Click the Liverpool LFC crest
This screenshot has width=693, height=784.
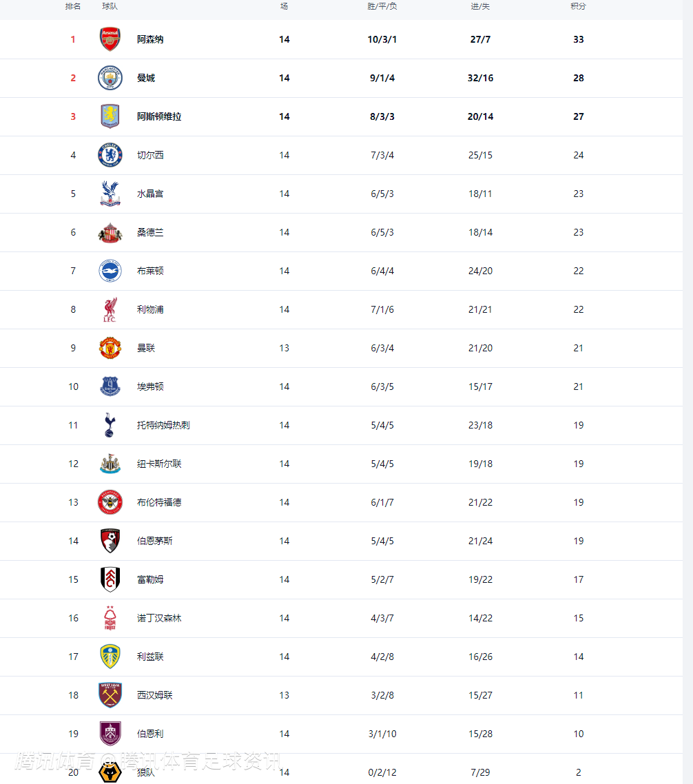110,309
